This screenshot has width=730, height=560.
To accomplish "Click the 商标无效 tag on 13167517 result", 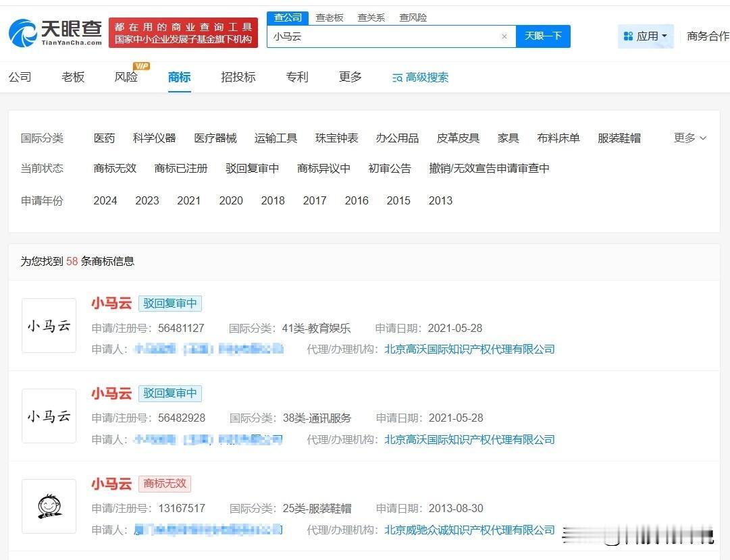I will click(x=165, y=484).
